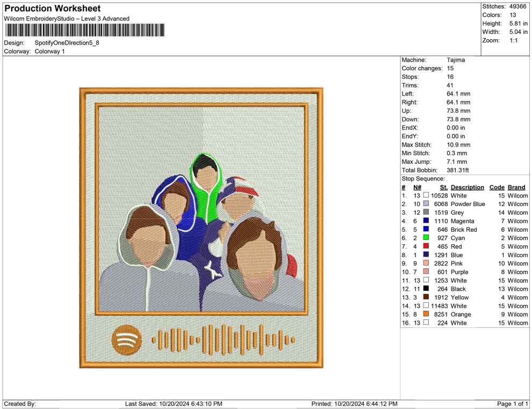Click the Height value '5.81 in'
Viewport: 532px width, 409px height.
click(x=519, y=24)
